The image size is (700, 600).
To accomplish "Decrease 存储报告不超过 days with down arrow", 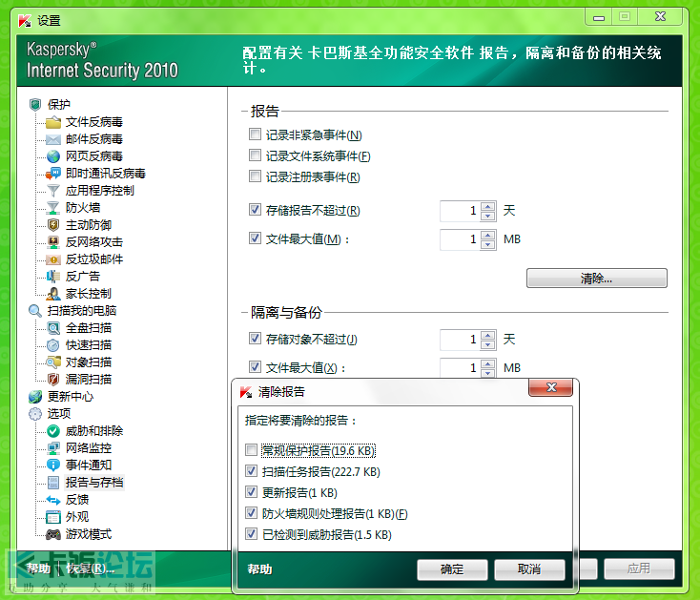I will pos(488,217).
